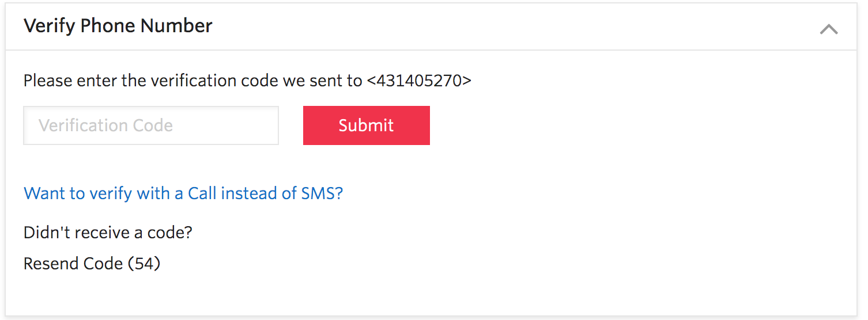Submit the entered verification code
The width and height of the screenshot is (868, 320).
[x=367, y=125]
